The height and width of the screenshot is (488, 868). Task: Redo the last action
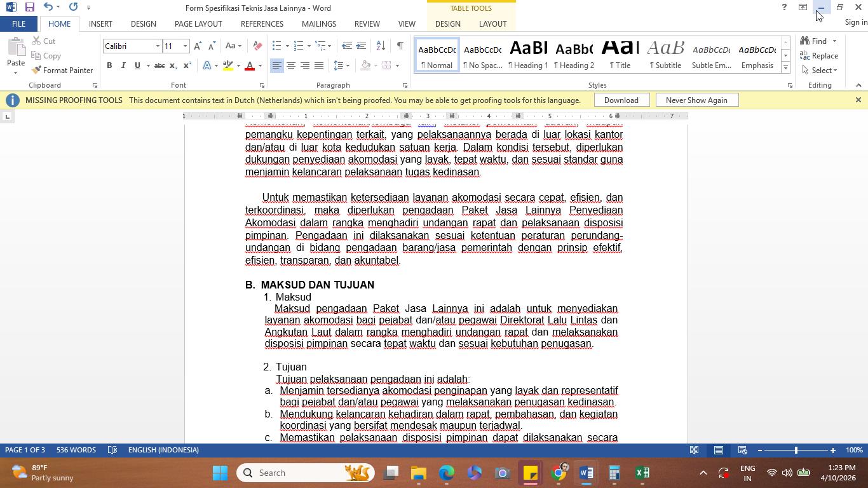(x=73, y=7)
